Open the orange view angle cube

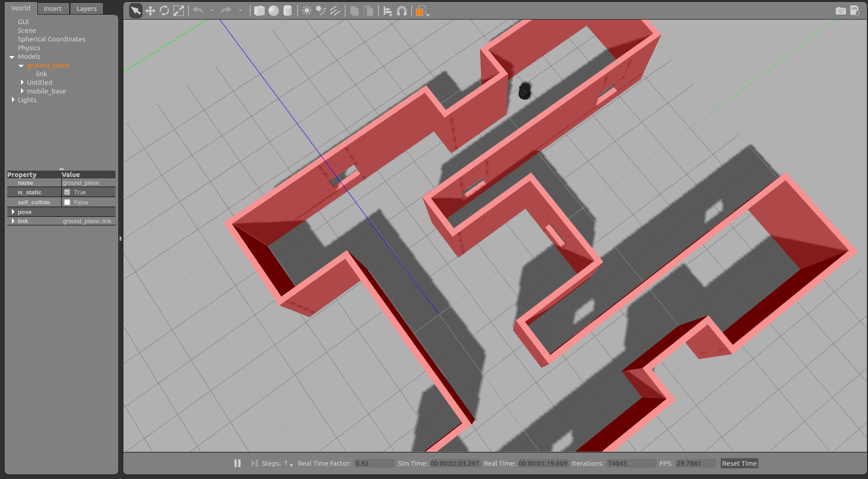421,11
